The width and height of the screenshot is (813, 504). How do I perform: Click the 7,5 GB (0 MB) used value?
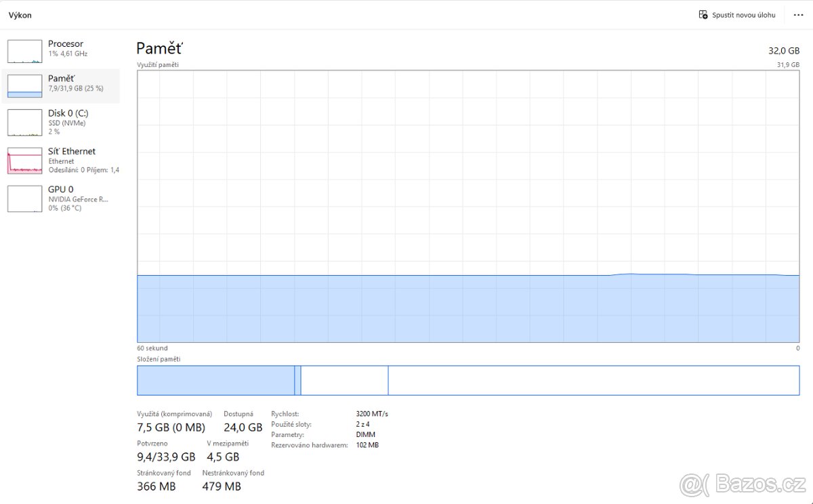tap(171, 427)
